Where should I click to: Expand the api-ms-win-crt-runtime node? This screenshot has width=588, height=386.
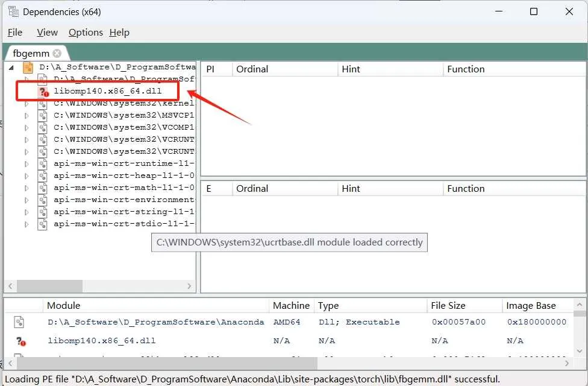coord(27,163)
